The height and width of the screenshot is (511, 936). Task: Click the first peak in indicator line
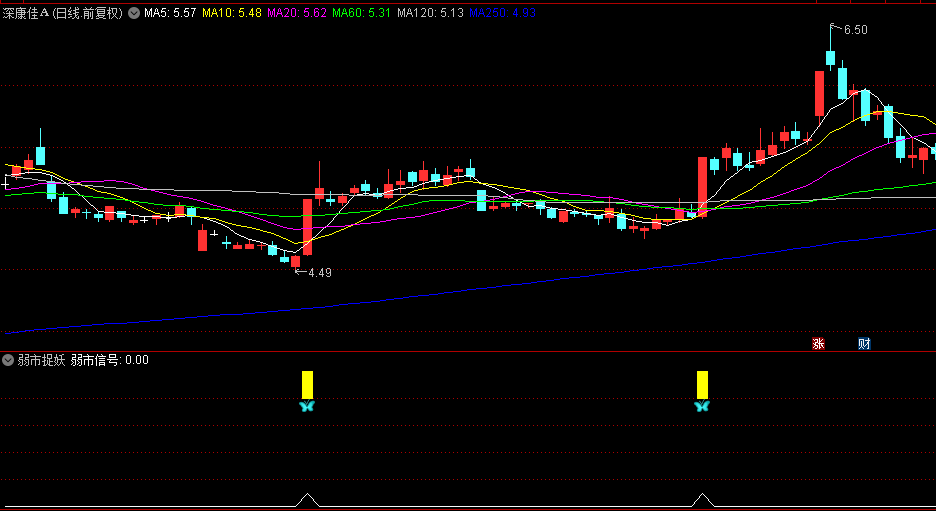coord(307,500)
